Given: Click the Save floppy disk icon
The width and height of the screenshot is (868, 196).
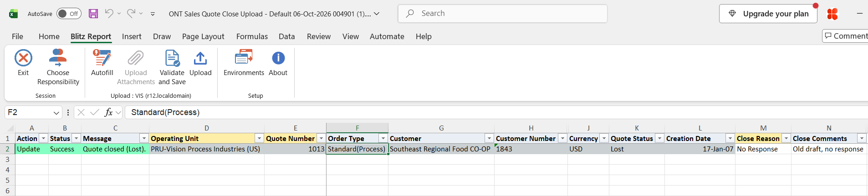Looking at the screenshot, I should click(93, 14).
